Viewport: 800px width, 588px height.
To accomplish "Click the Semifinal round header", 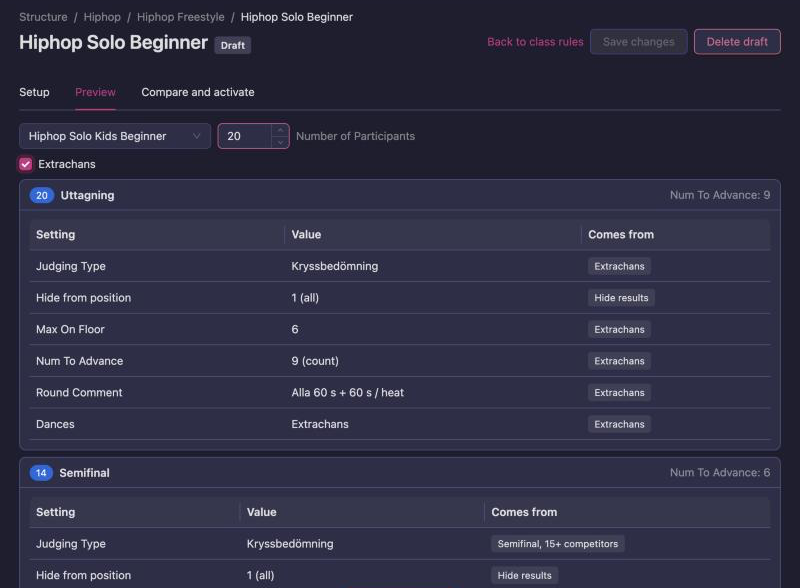I will click(x=400, y=473).
